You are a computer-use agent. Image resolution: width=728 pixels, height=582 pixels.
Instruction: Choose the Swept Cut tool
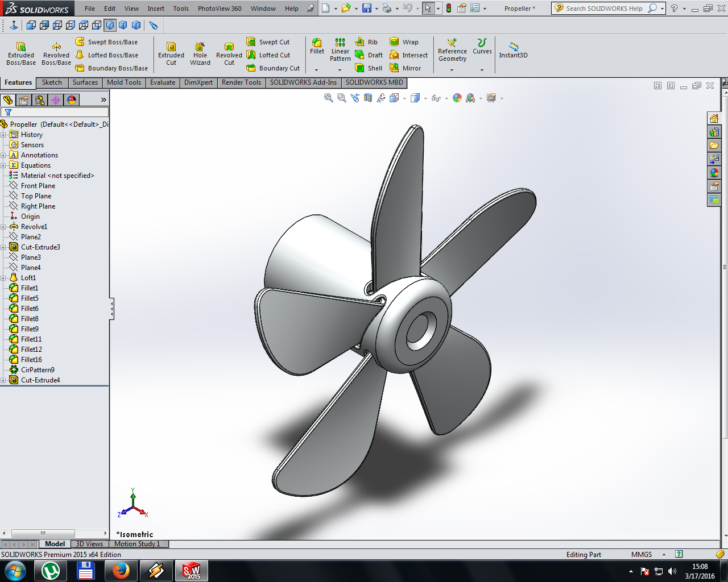268,42
